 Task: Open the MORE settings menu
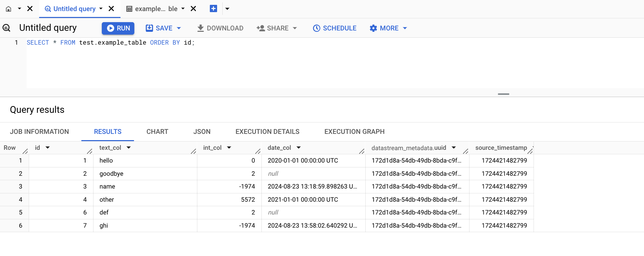(384, 28)
